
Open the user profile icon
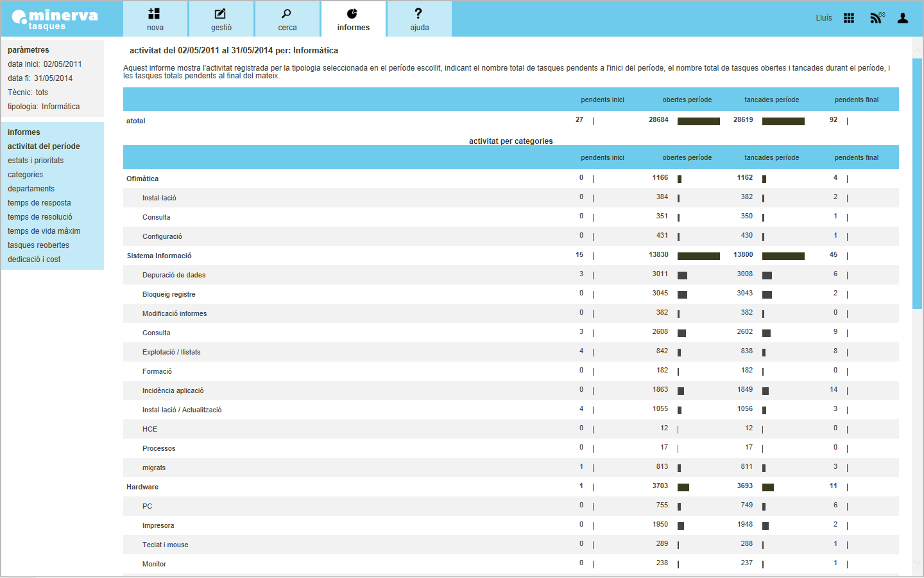pyautogui.click(x=903, y=18)
